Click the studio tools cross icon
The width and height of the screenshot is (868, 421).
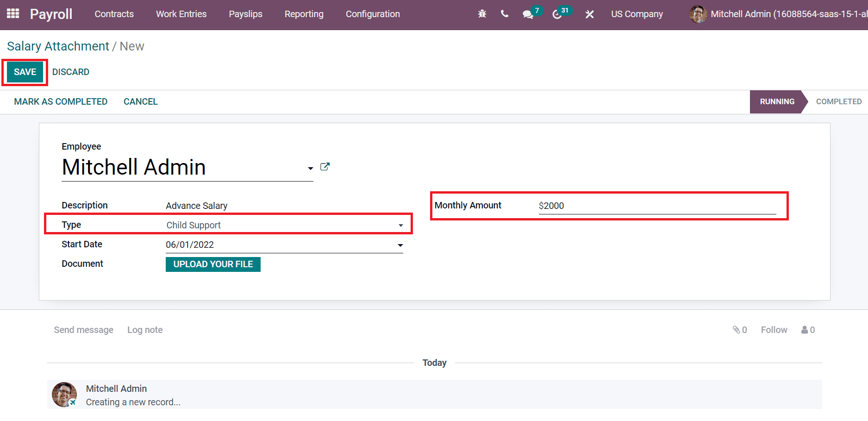pos(589,14)
